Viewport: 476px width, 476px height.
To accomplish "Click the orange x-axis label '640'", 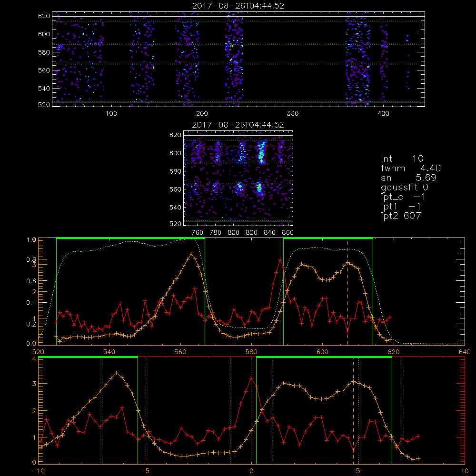I will click(465, 352).
